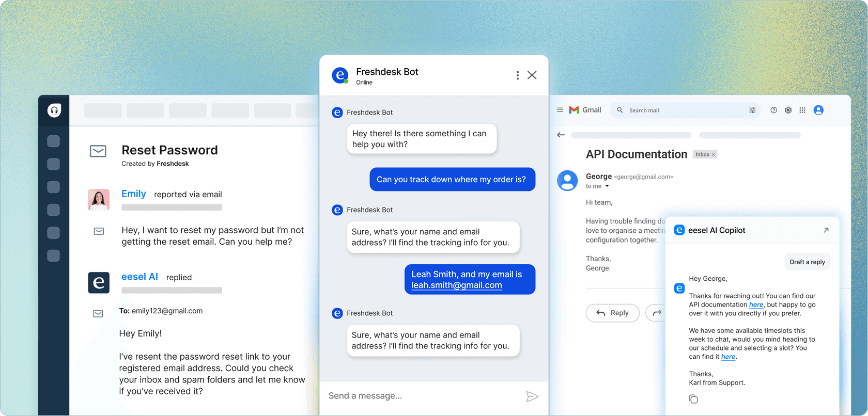Select the 'API Documentation' email subject
The width and height of the screenshot is (868, 416).
tap(637, 154)
